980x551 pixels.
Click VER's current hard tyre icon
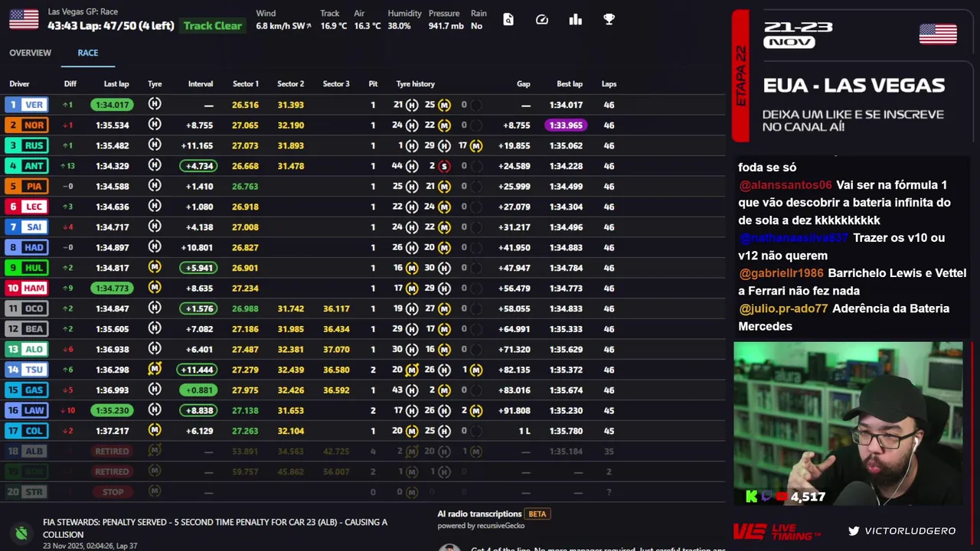pos(155,104)
